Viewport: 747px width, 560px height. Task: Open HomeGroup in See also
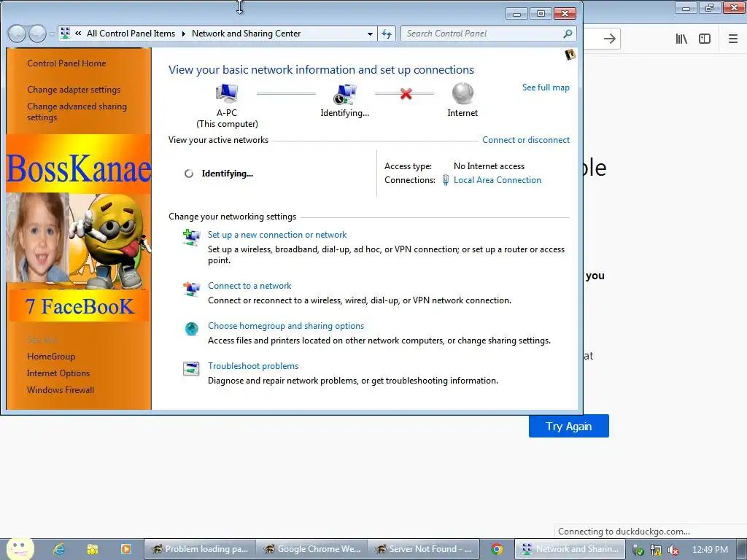[51, 357]
